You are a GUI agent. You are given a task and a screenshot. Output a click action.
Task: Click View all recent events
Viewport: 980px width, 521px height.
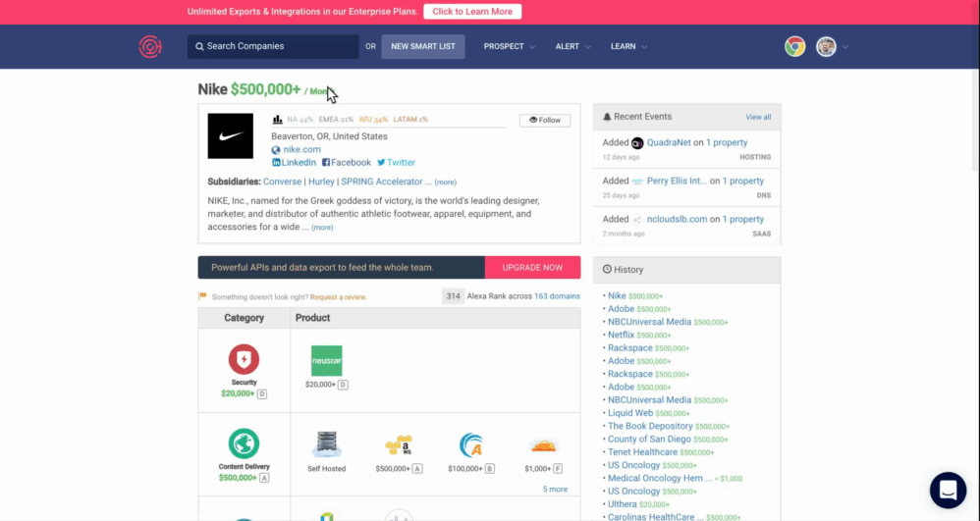[x=758, y=118]
